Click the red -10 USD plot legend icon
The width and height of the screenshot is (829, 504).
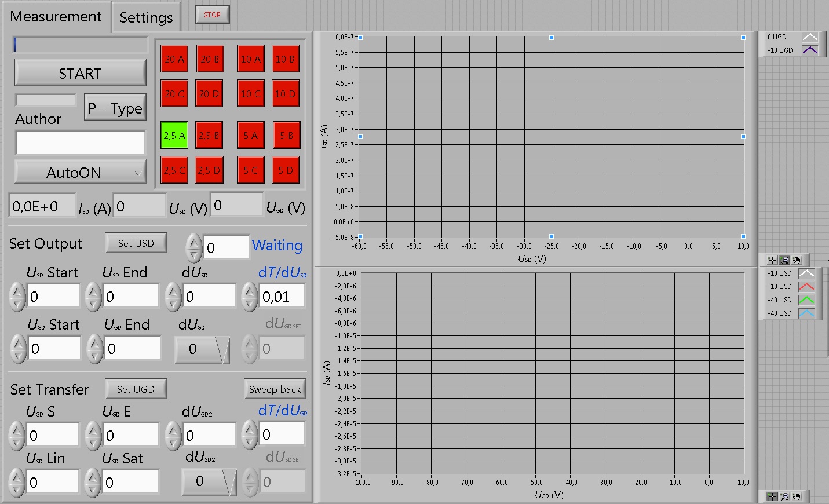pyautogui.click(x=806, y=287)
